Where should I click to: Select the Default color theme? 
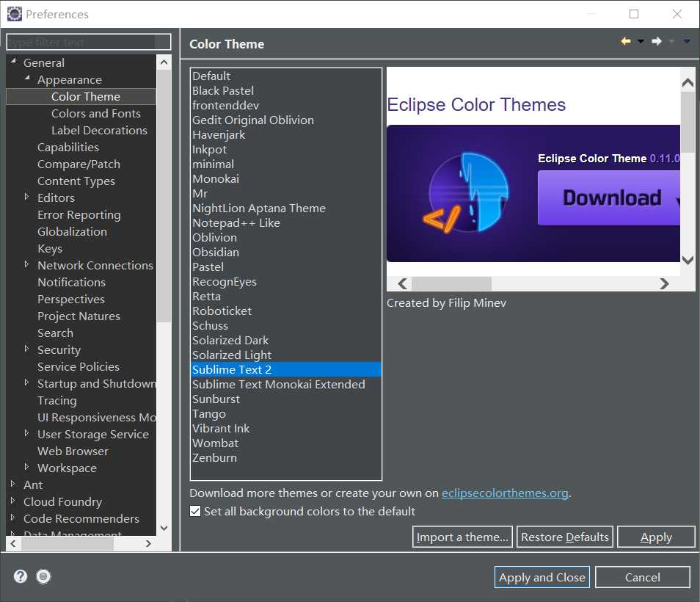point(285,76)
